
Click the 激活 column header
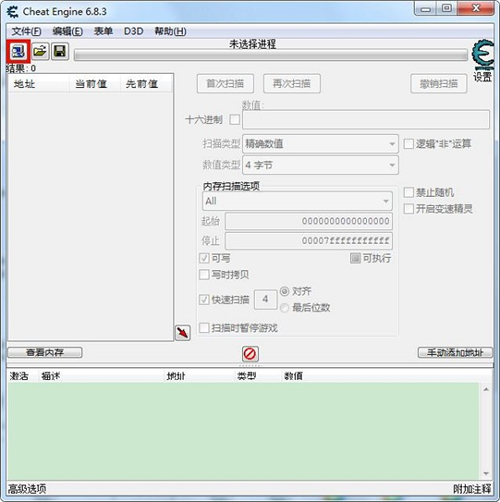click(19, 376)
